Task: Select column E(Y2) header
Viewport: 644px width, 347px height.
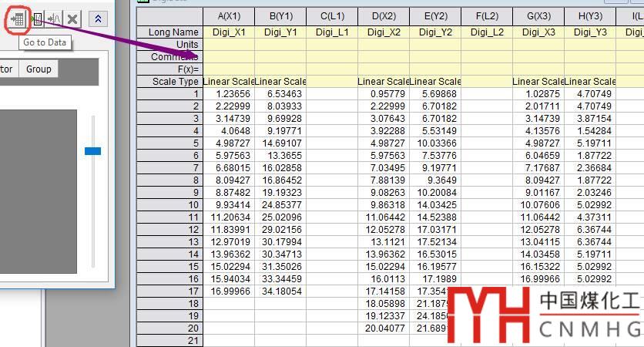Action: pos(436,16)
